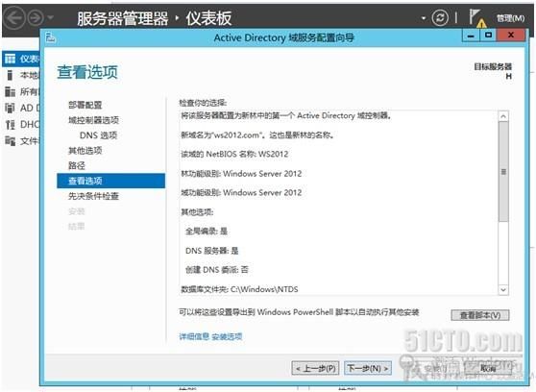This screenshot has height=392, width=536.
Task: Select the highlighted 查看选项 step
Action: 110,181
